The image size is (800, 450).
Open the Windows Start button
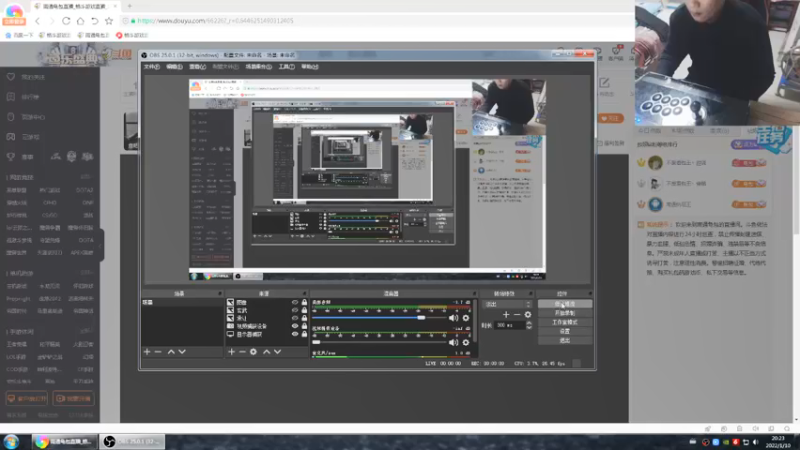point(11,441)
